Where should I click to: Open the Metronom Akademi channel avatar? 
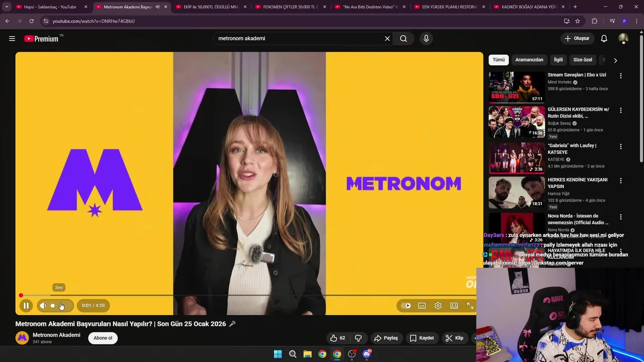pos(22,338)
